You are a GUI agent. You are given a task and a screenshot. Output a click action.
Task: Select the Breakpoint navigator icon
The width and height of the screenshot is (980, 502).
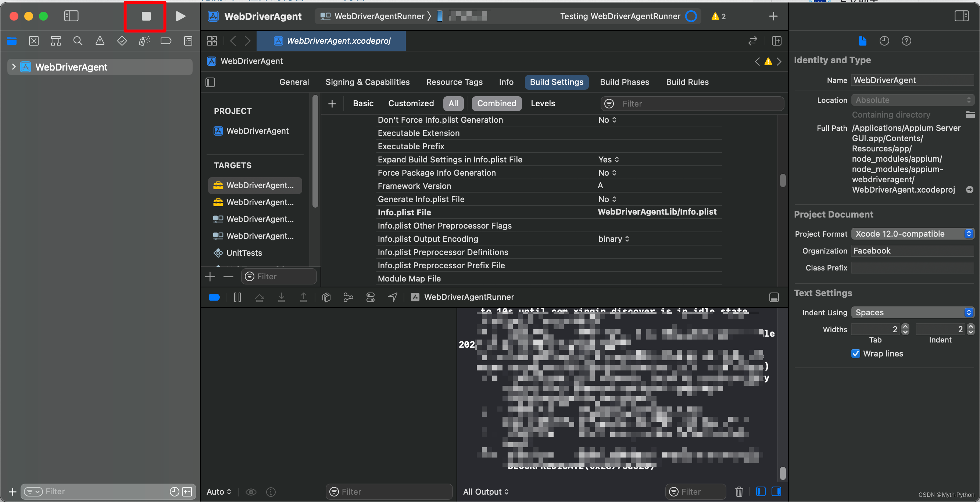(x=166, y=41)
